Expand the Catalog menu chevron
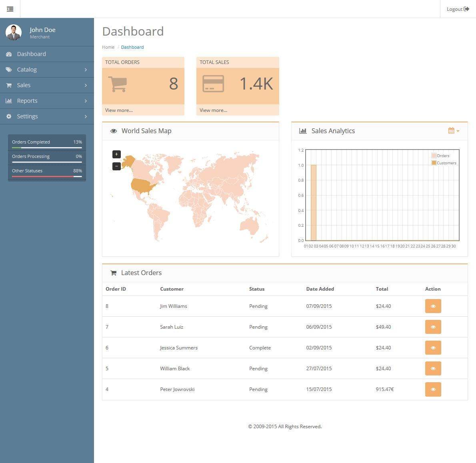Screen dimensions: 476x463 85,70
